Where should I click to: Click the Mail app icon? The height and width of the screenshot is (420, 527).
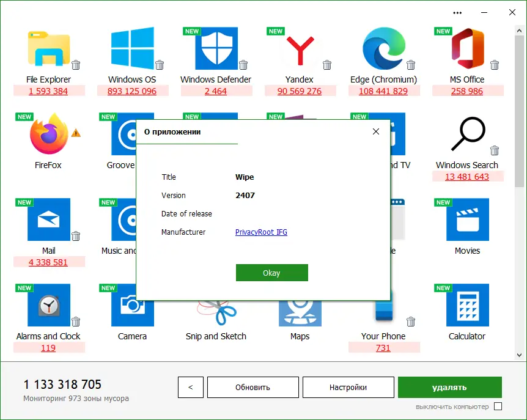(49, 219)
